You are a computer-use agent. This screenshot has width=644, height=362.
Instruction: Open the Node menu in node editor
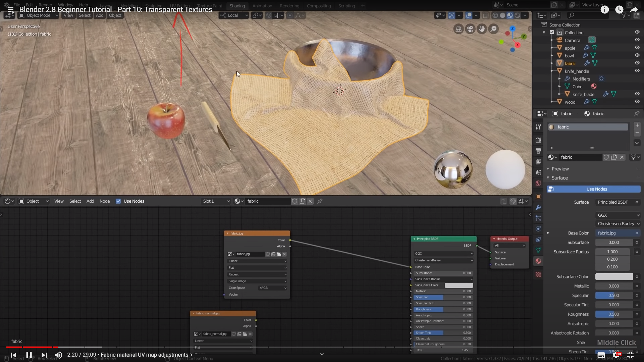pos(105,201)
